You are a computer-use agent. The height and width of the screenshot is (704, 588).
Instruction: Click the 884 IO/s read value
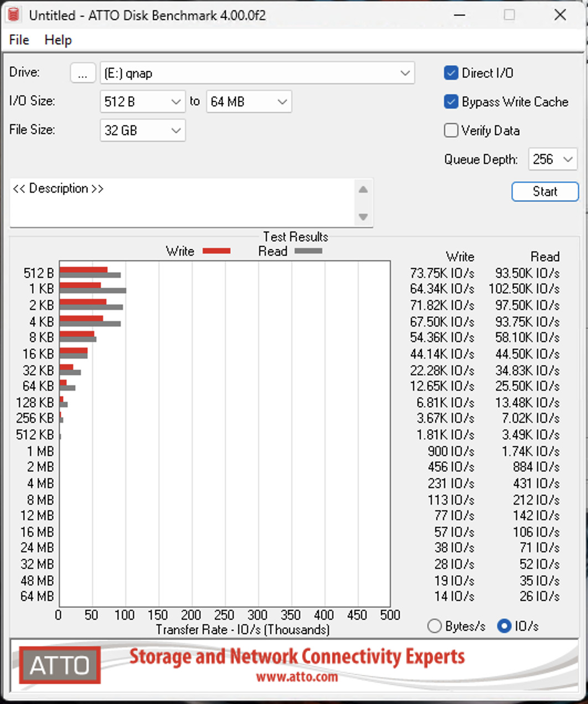536,467
